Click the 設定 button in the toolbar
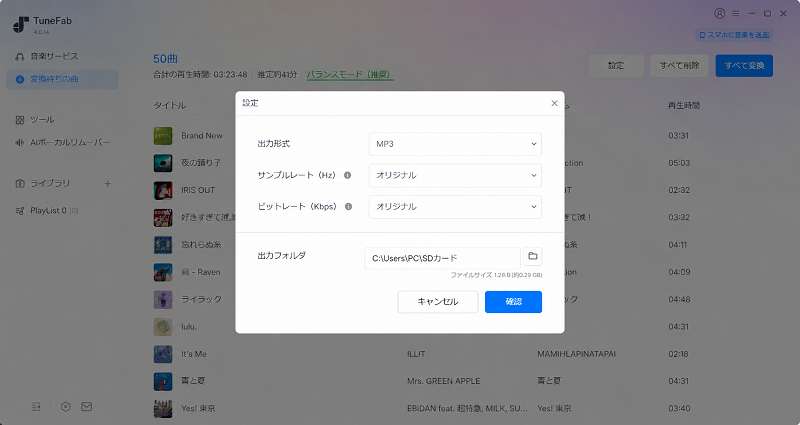This screenshot has height=425, width=800. click(x=616, y=65)
